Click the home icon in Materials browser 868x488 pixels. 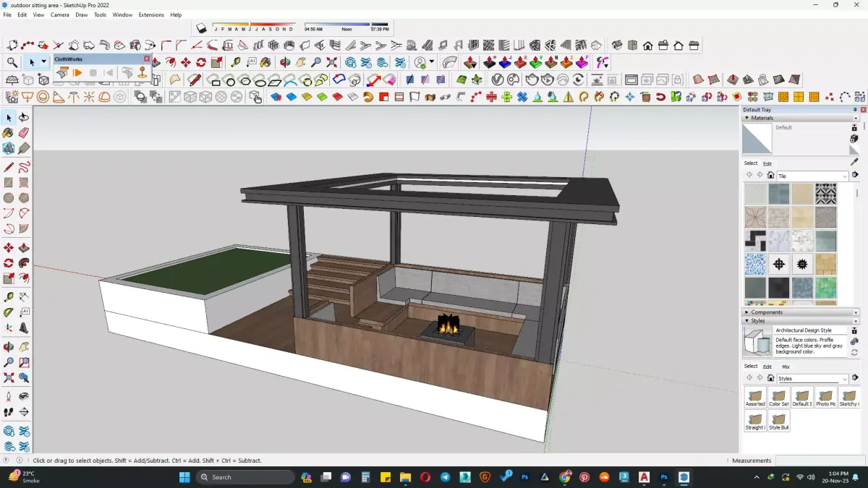pyautogui.click(x=770, y=176)
